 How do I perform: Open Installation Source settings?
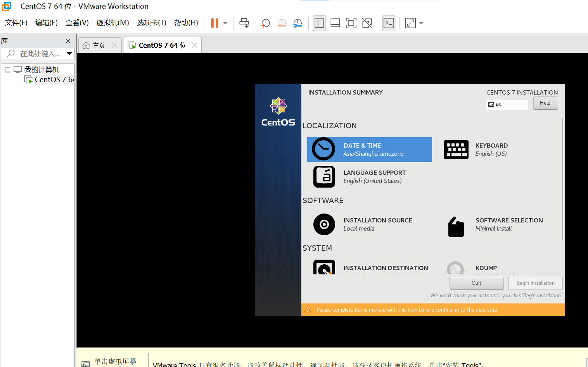point(363,224)
